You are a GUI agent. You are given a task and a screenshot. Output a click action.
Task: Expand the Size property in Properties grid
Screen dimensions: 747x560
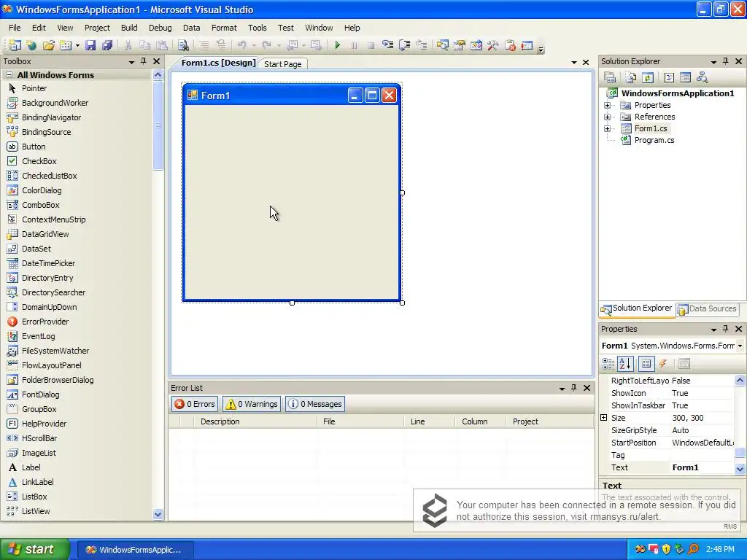[x=603, y=418]
